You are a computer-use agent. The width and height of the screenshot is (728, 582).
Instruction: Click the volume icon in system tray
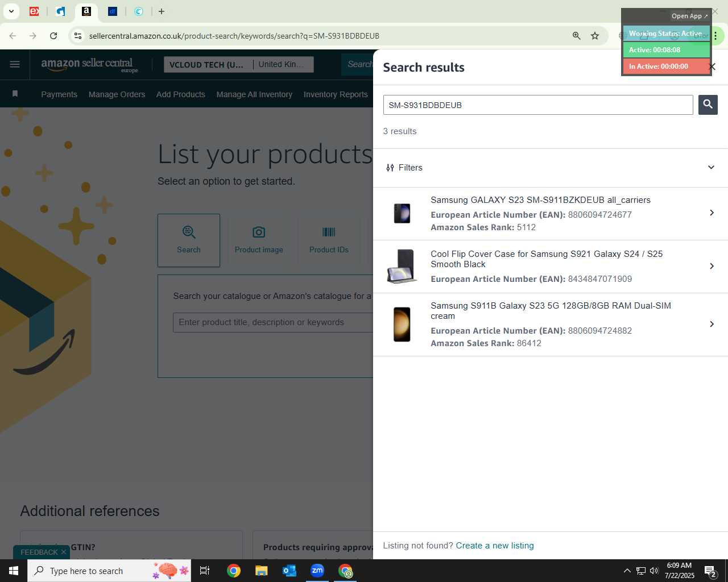click(654, 571)
